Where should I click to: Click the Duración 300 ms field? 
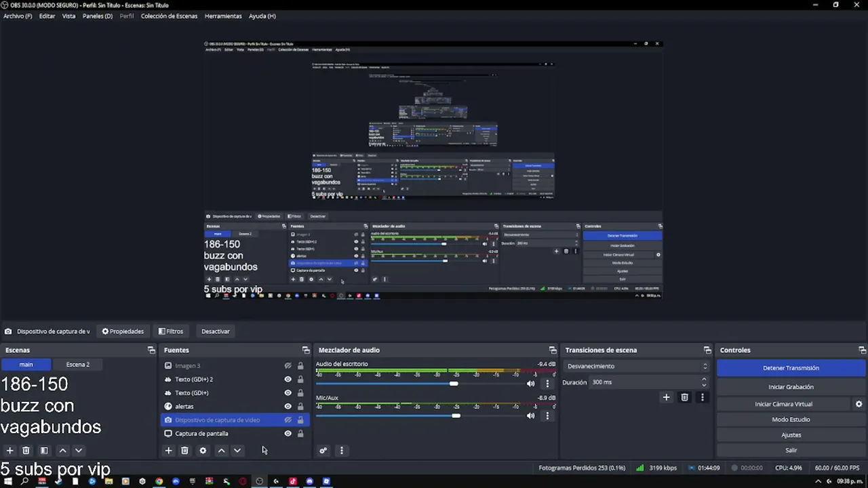650,382
